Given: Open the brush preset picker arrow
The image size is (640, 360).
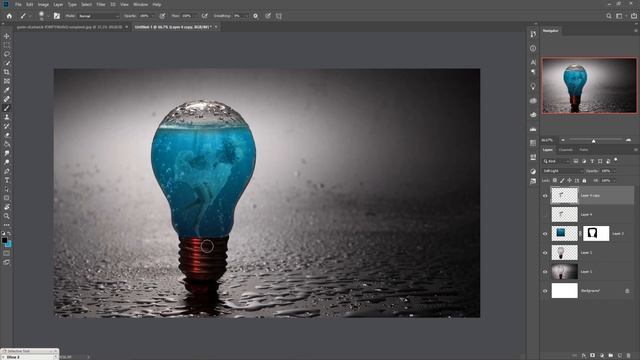Looking at the screenshot, I should point(48,16).
